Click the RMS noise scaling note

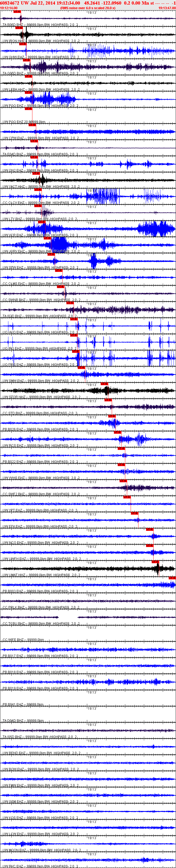pos(88,8)
